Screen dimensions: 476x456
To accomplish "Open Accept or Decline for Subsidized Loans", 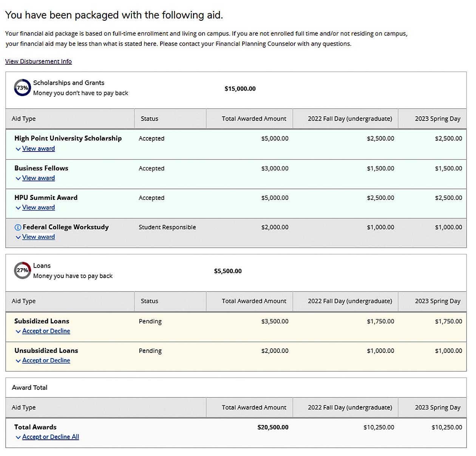I will point(46,331).
